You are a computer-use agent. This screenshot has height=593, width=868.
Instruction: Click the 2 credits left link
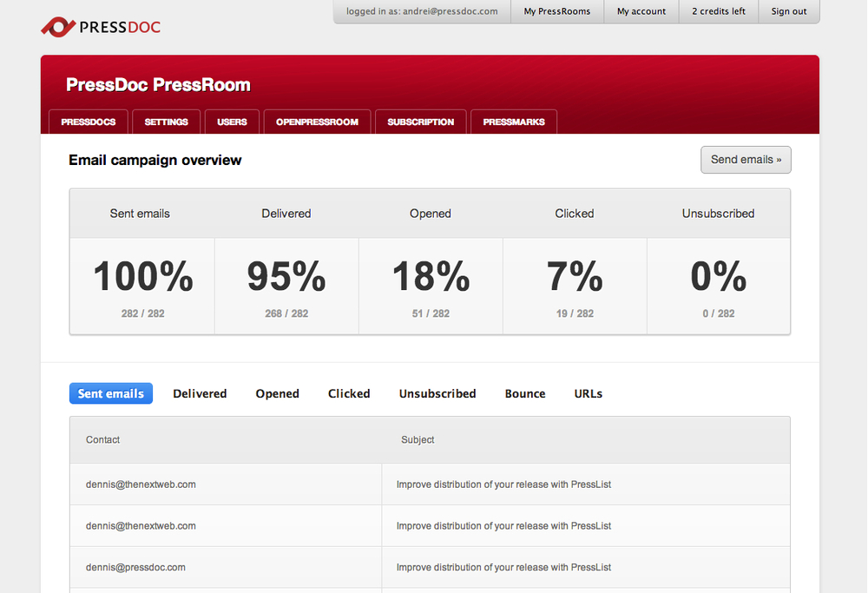point(718,11)
